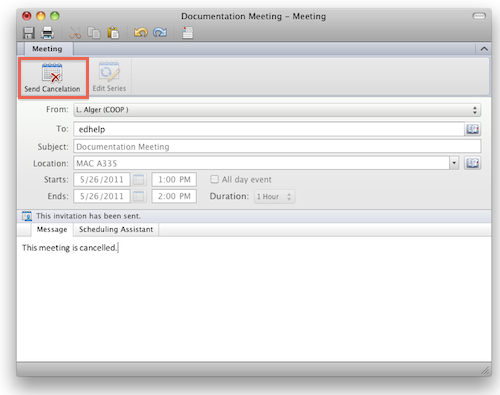Click the Copy icon in toolbar
The height and width of the screenshot is (395, 500).
click(94, 33)
